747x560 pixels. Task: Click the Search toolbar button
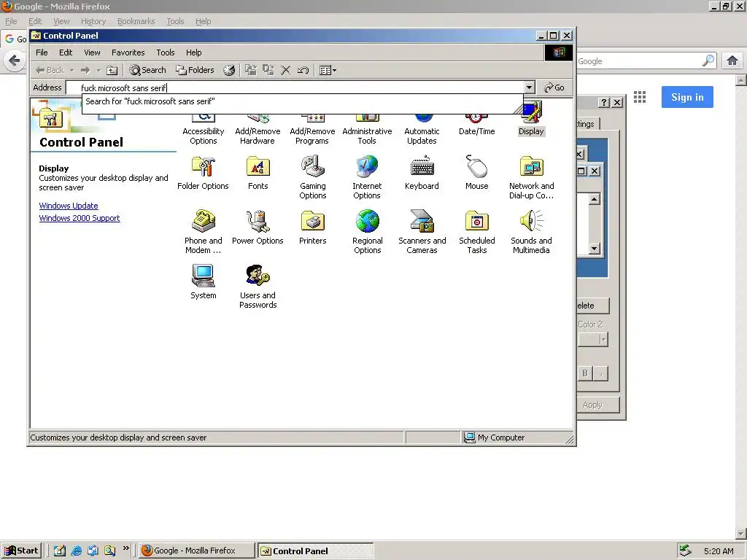(147, 70)
